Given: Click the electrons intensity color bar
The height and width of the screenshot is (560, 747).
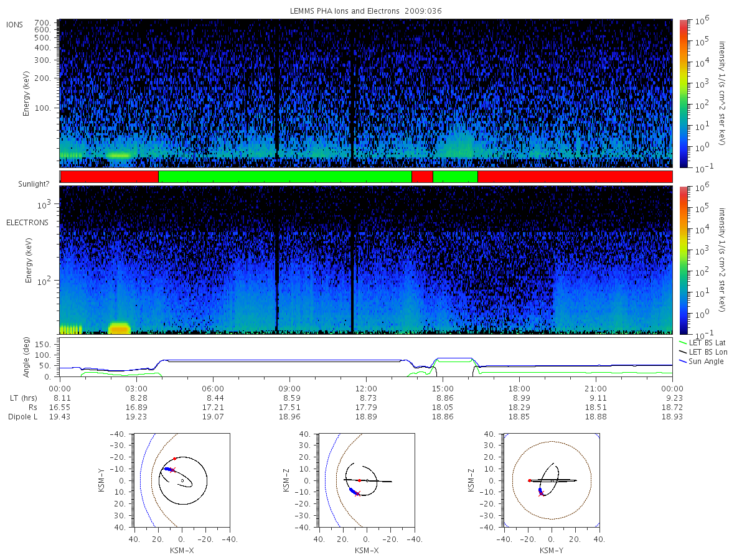Looking at the screenshot, I should [684, 259].
